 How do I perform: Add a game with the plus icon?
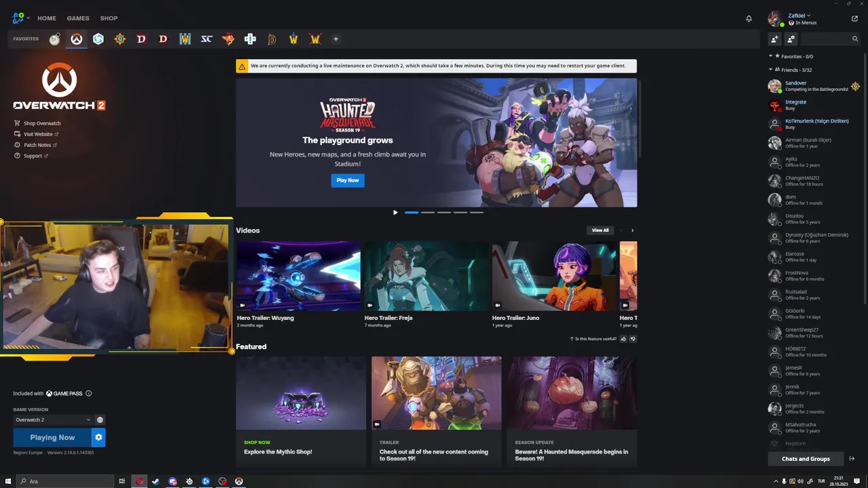click(336, 39)
